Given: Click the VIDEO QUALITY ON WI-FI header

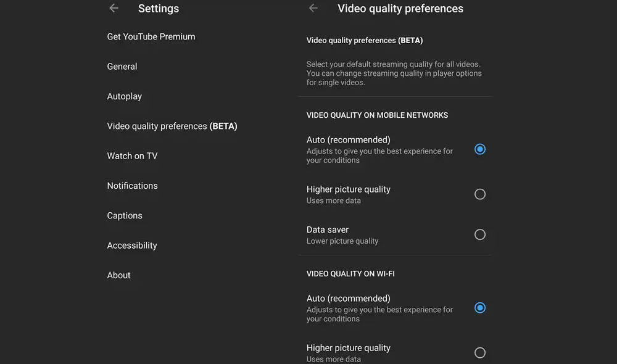Looking at the screenshot, I should (350, 273).
